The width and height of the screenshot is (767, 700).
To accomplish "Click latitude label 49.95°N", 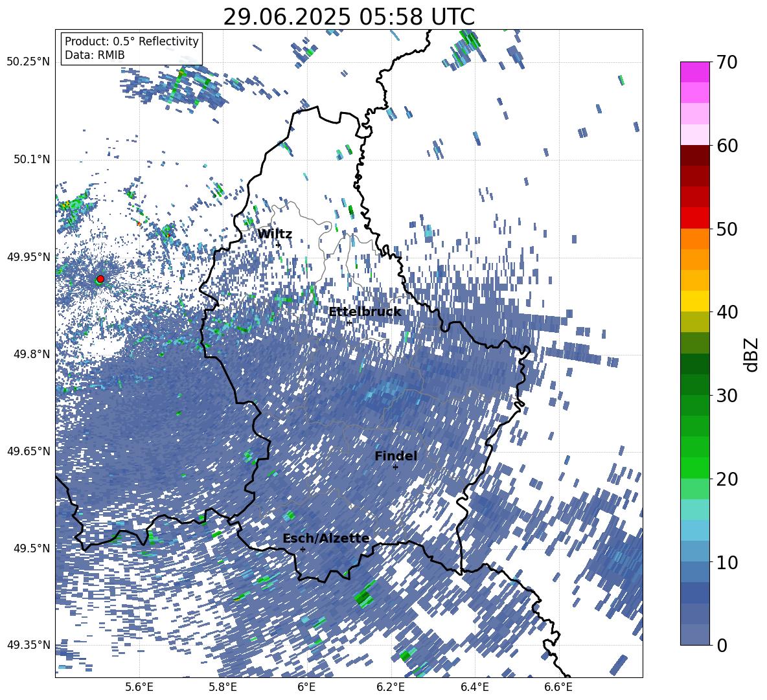I will pos(29,256).
